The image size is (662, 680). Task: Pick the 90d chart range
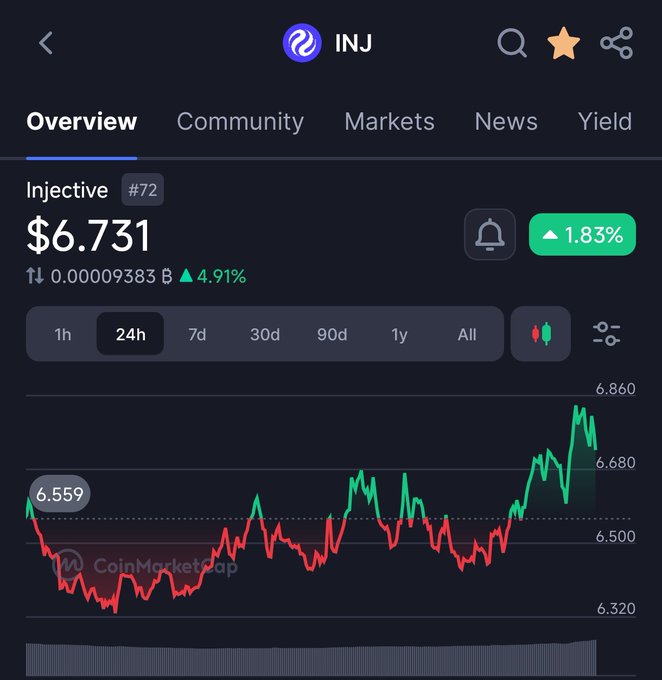point(332,334)
